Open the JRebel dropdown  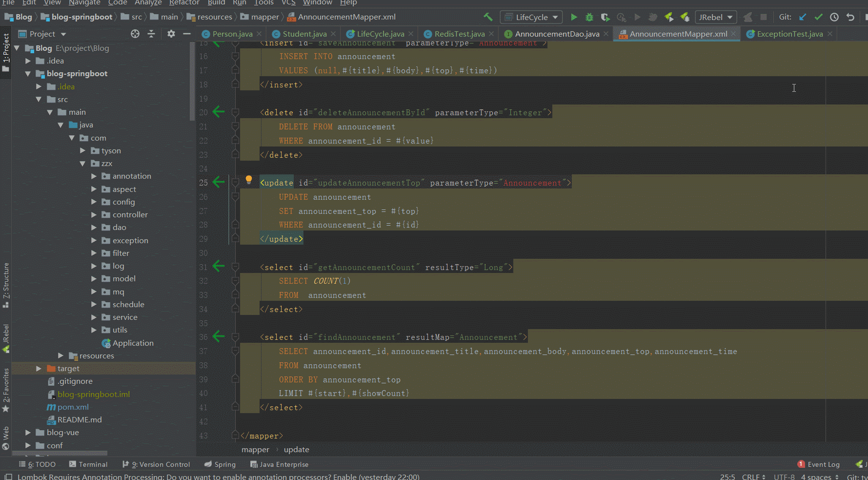[716, 17]
